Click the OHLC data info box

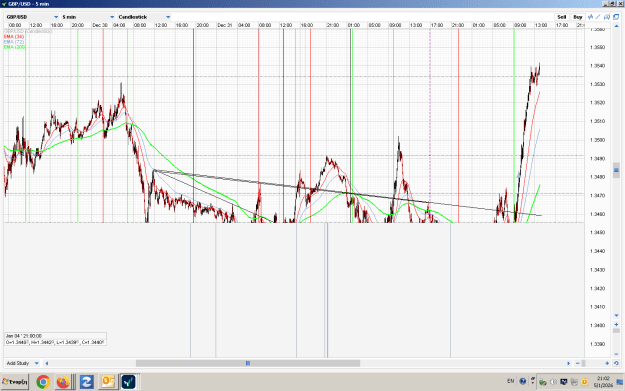click(x=55, y=339)
